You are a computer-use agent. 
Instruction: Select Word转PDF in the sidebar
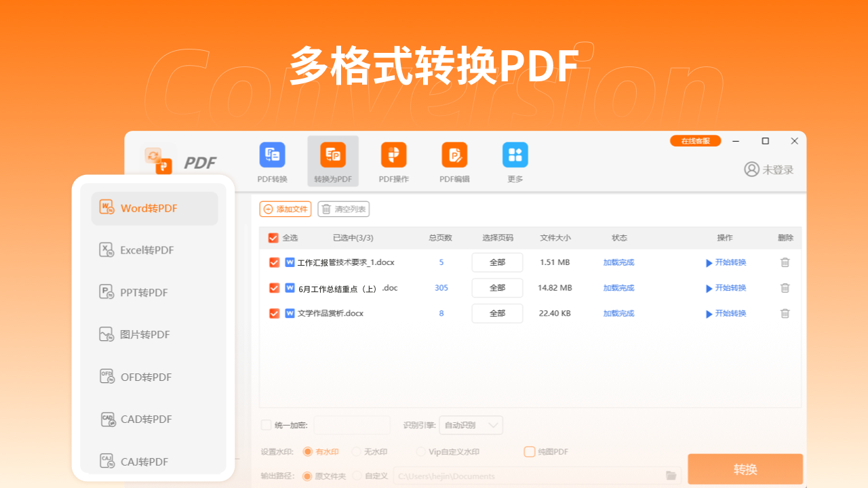(155, 208)
